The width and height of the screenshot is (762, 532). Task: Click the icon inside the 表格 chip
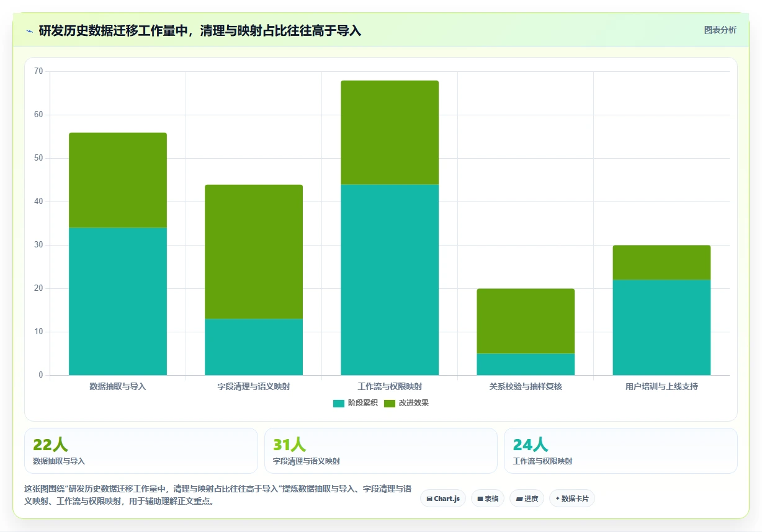pos(480,499)
